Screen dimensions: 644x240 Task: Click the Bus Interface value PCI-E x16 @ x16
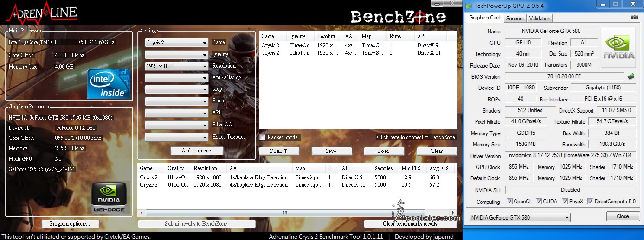603,99
